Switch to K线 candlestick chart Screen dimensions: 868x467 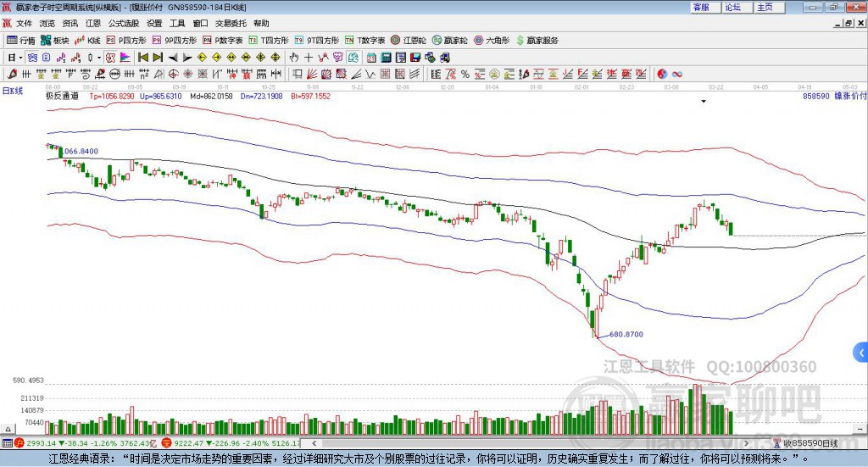(x=88, y=40)
